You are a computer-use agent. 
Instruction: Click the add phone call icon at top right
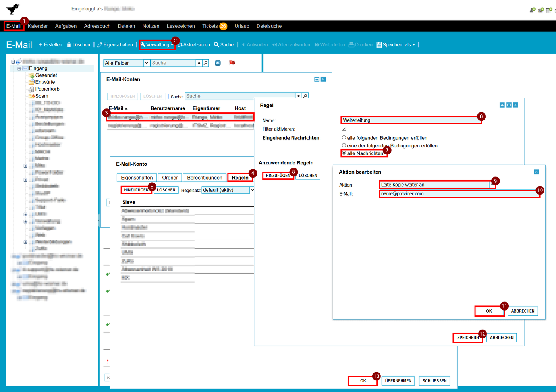(x=541, y=10)
